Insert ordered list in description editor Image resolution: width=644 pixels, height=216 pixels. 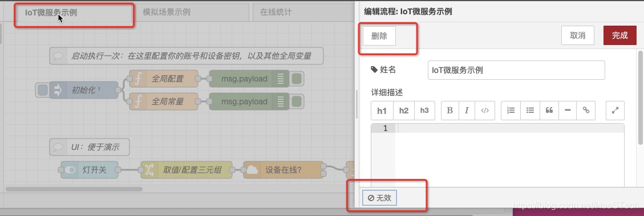pyautogui.click(x=511, y=111)
